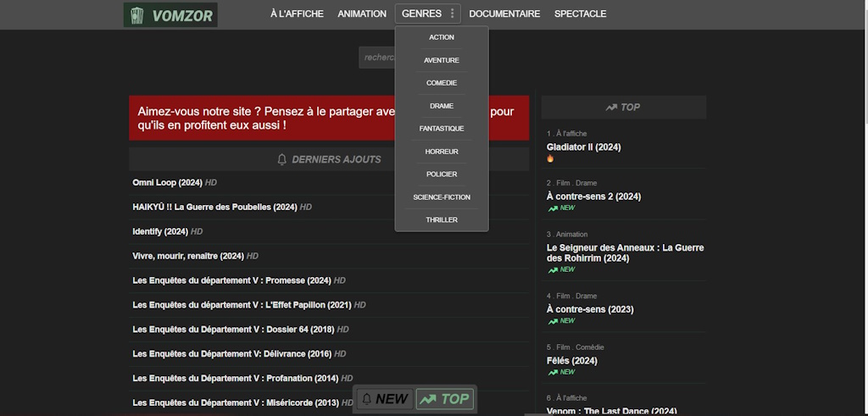Screen dimensions: 868x416
Task: Select AVENTURE from the genres menu
Action: [x=442, y=60]
